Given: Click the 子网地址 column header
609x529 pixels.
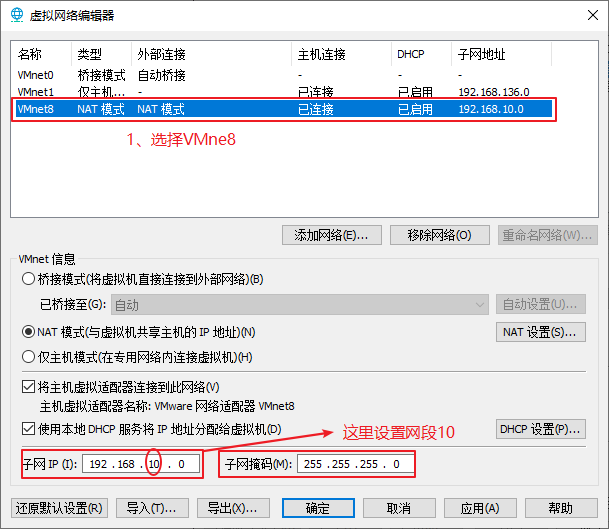Looking at the screenshot, I should pos(501,54).
